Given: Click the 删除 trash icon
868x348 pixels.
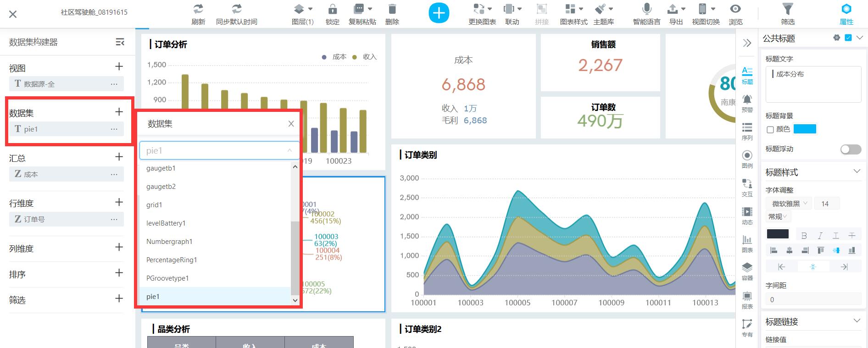Looking at the screenshot, I should pyautogui.click(x=392, y=9).
